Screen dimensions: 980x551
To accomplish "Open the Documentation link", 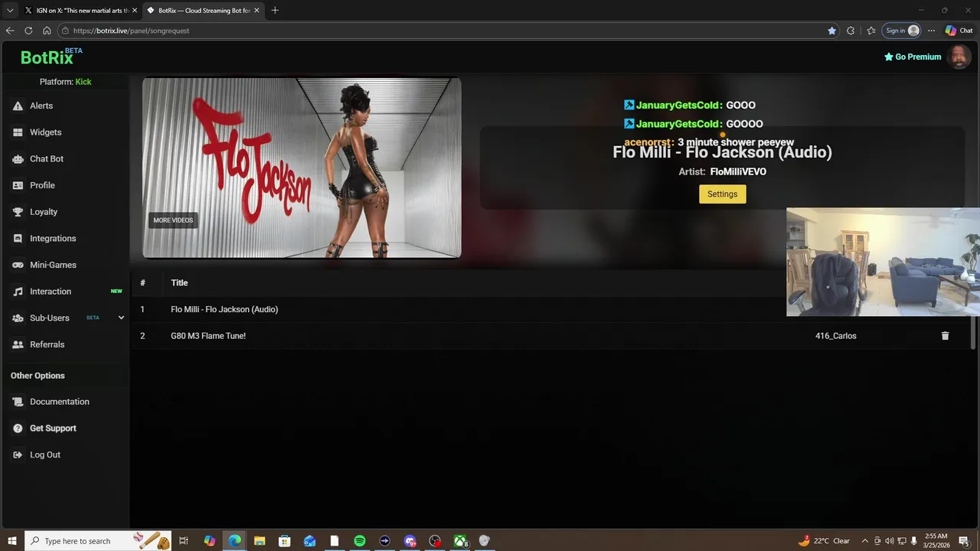I will 60,402.
